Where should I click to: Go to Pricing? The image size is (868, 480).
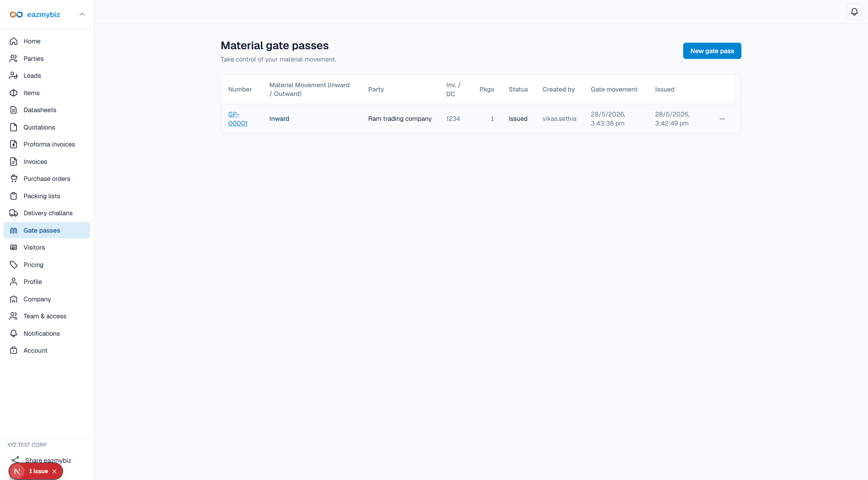(x=47, y=265)
